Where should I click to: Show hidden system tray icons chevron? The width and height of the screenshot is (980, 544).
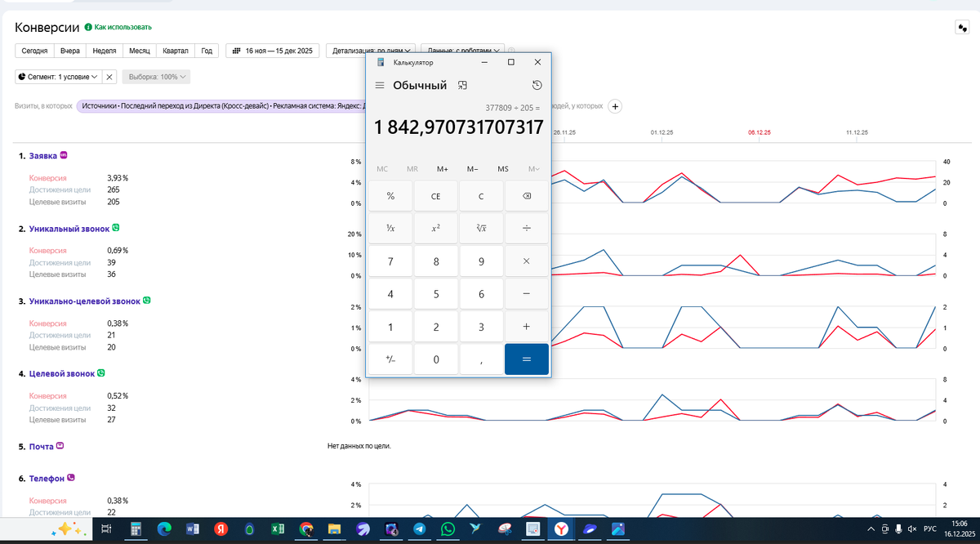pyautogui.click(x=871, y=529)
